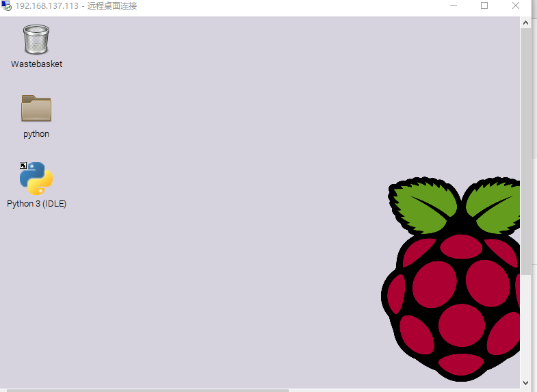The width and height of the screenshot is (537, 392).
Task: Minimize the remote desktop window
Action: click(454, 6)
